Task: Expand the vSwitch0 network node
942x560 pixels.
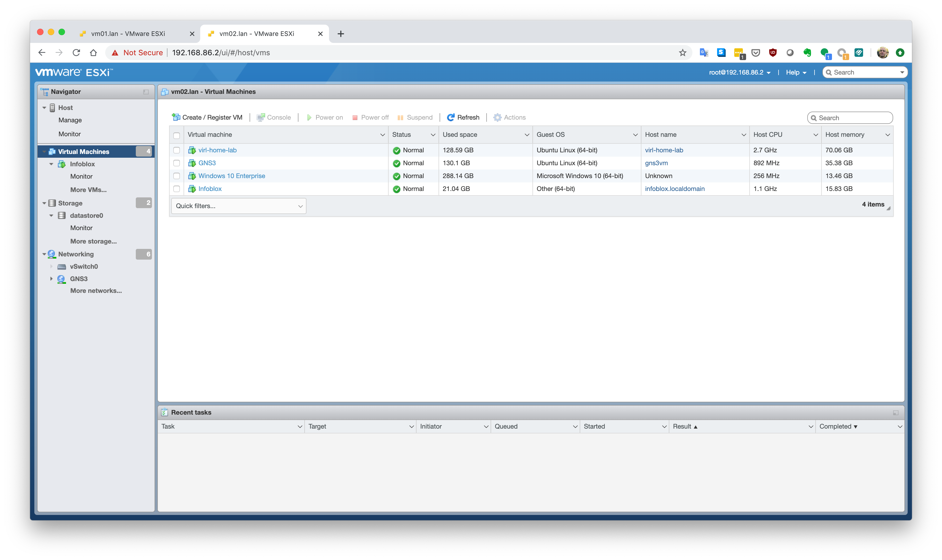Action: [51, 266]
